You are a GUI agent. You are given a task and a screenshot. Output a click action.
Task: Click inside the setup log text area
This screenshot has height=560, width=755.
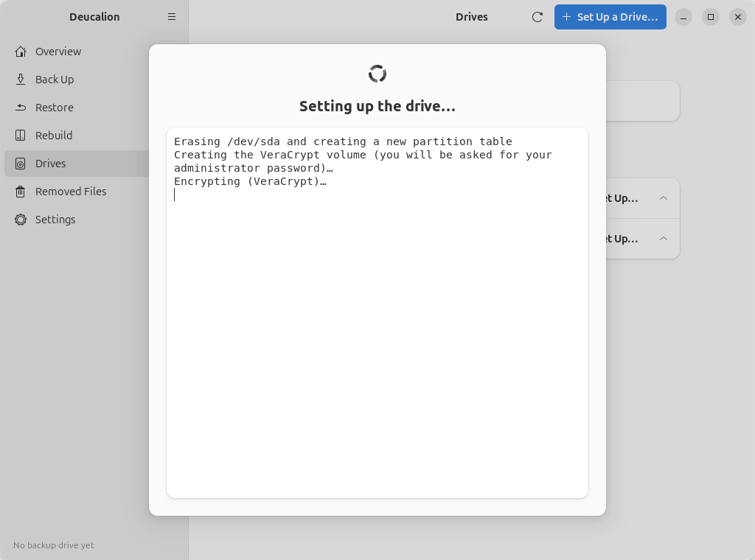377,312
